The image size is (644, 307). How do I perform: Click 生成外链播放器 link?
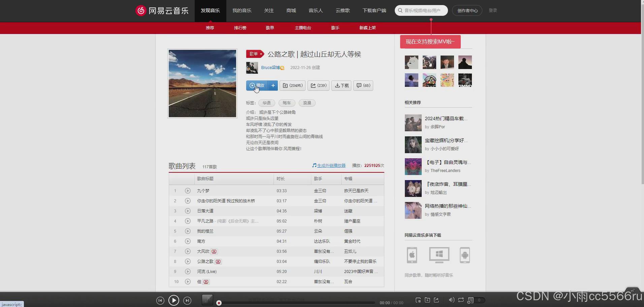click(x=331, y=166)
